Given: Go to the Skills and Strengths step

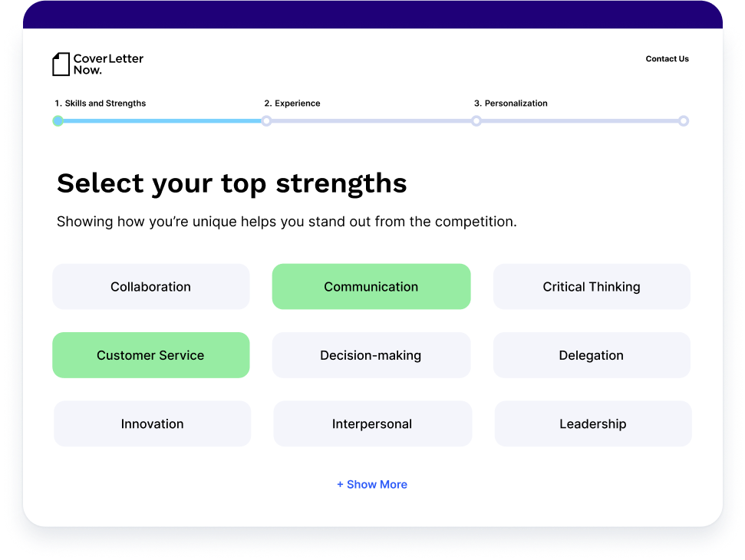Looking at the screenshot, I should (x=100, y=104).
